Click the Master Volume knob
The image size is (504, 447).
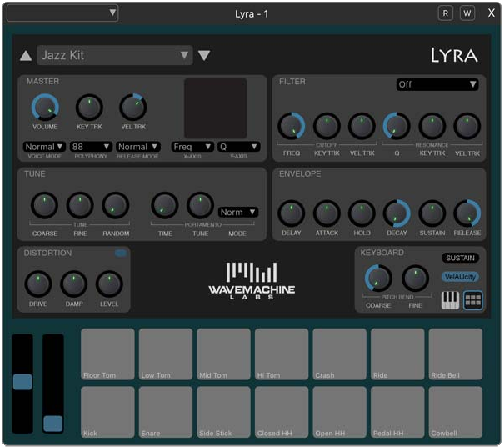click(x=45, y=108)
